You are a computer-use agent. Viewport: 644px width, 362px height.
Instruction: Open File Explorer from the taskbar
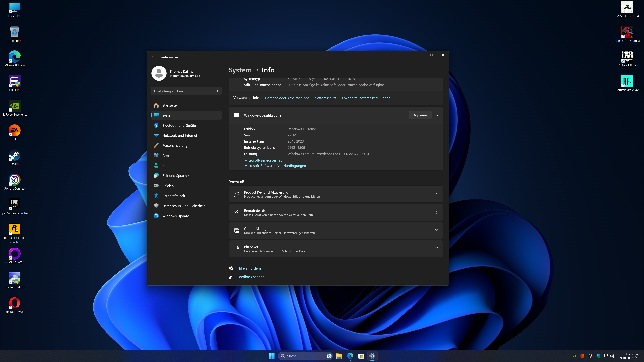[339, 356]
